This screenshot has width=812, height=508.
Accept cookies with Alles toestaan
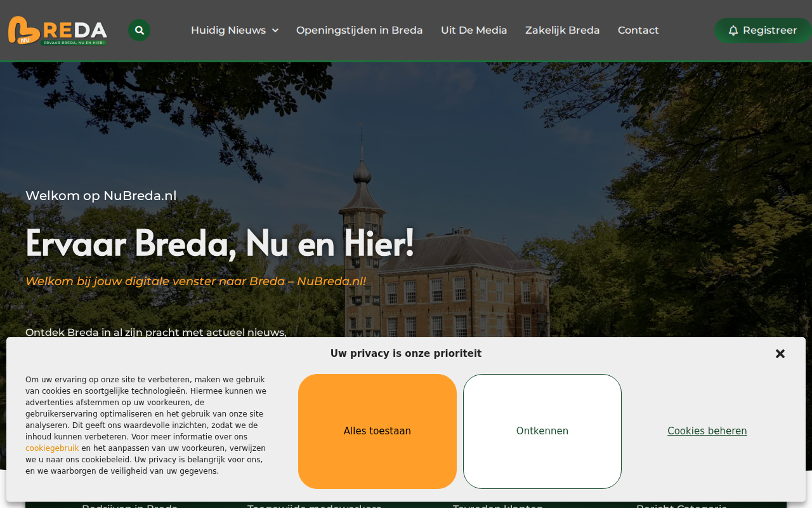[x=377, y=431]
